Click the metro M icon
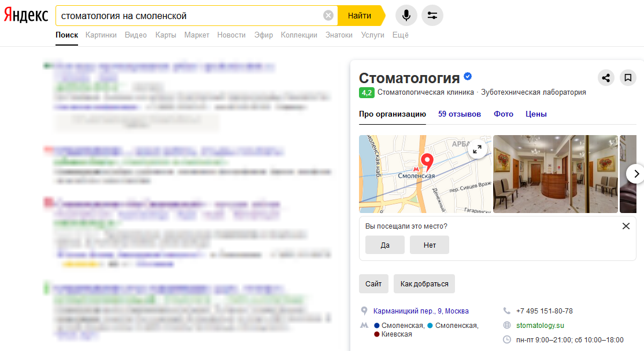The height and width of the screenshot is (351, 644). pyautogui.click(x=364, y=325)
